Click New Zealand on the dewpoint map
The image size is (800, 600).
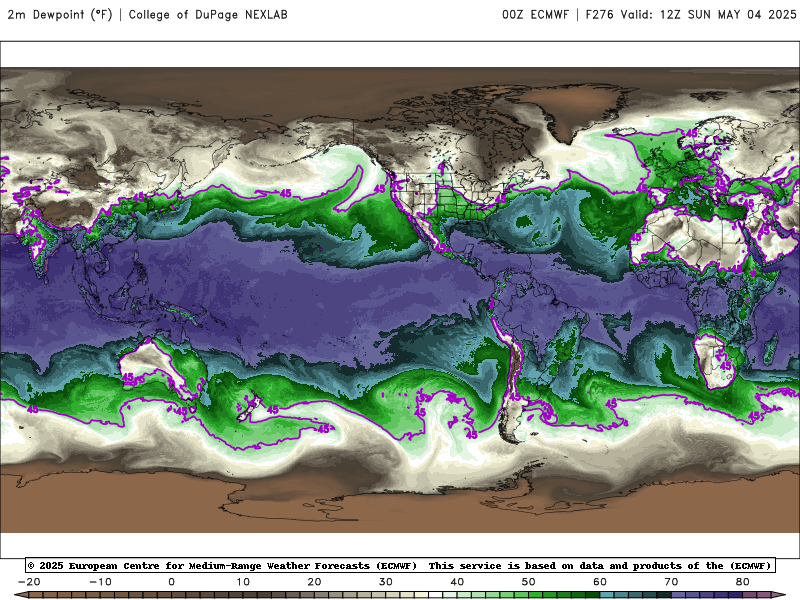(x=249, y=408)
